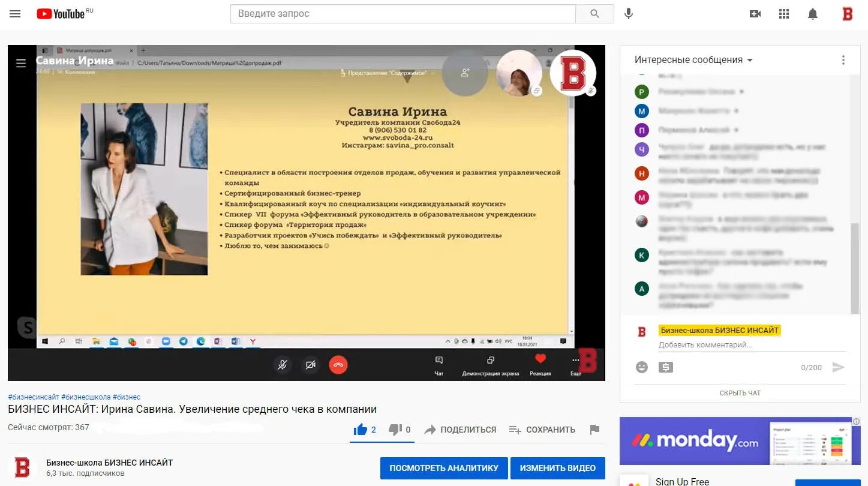Focus the Введите запрос search field
Viewport: 868px width, 486px height.
click(x=403, y=13)
